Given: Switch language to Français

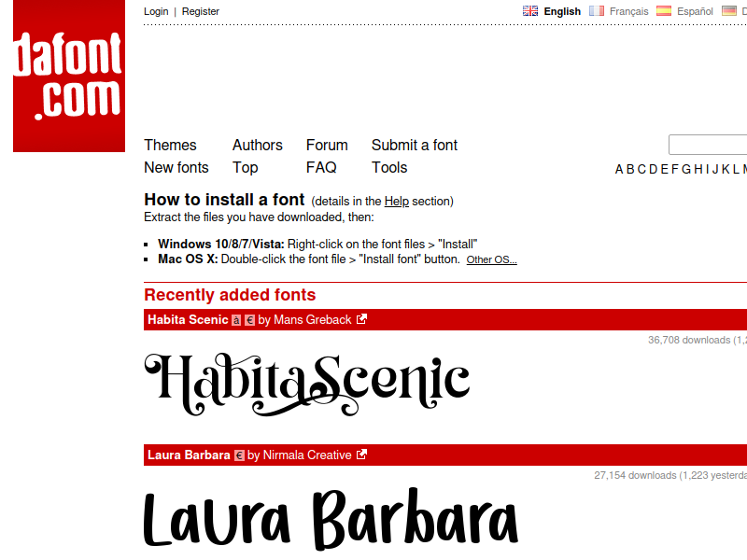Looking at the screenshot, I should point(628,11).
